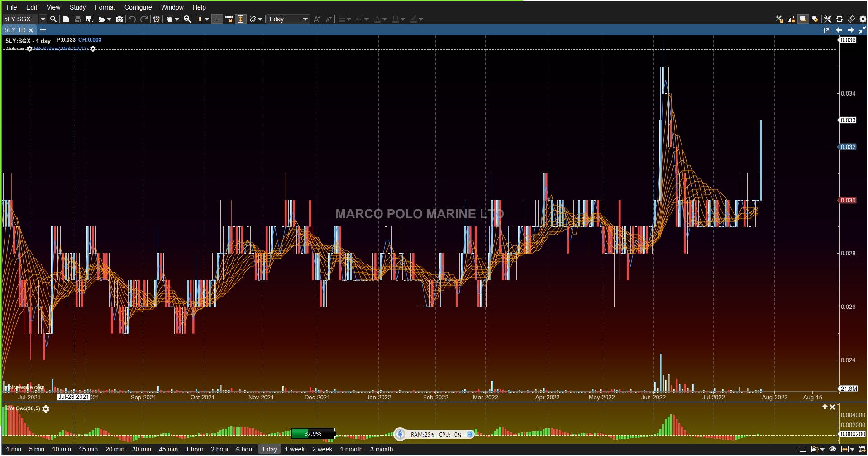Move EW Osc panel up with arrow
This screenshot has width=868, height=456.
click(825, 407)
